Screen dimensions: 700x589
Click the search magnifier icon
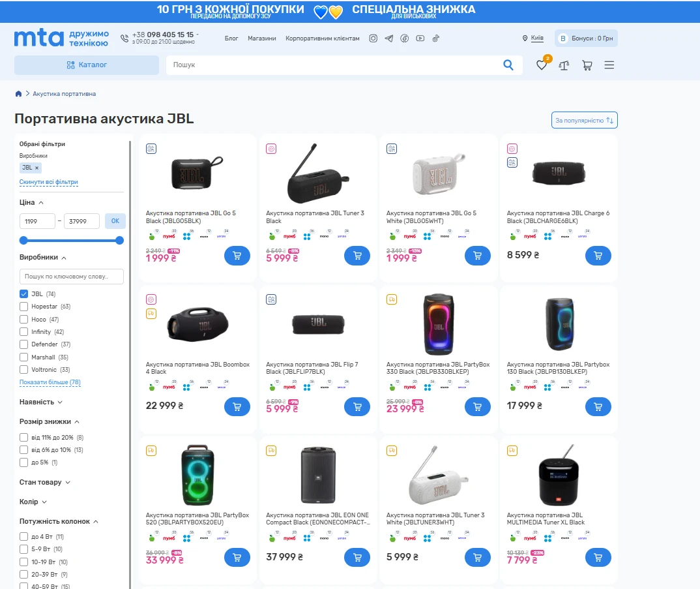pos(508,65)
